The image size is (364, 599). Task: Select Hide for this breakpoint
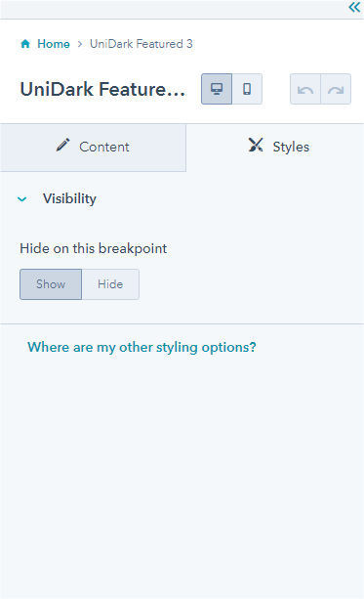click(110, 284)
